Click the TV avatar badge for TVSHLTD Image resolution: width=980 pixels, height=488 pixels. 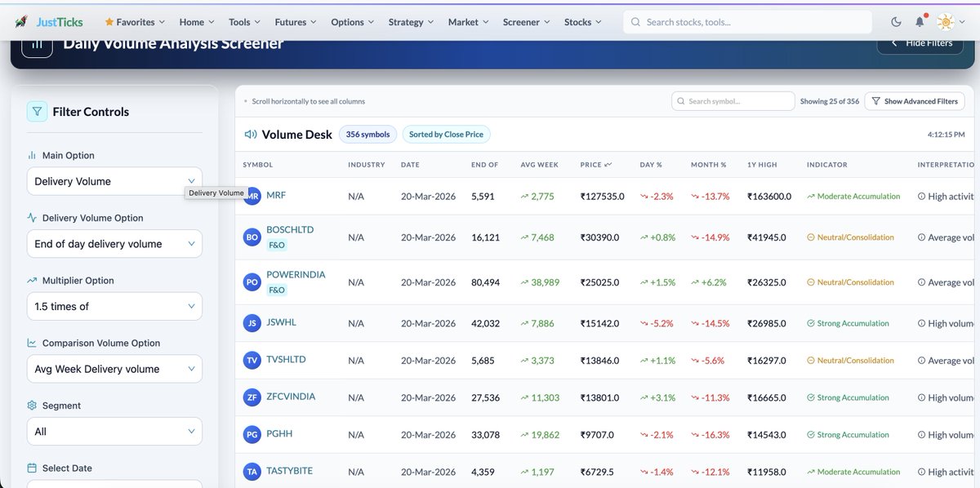[x=253, y=360]
